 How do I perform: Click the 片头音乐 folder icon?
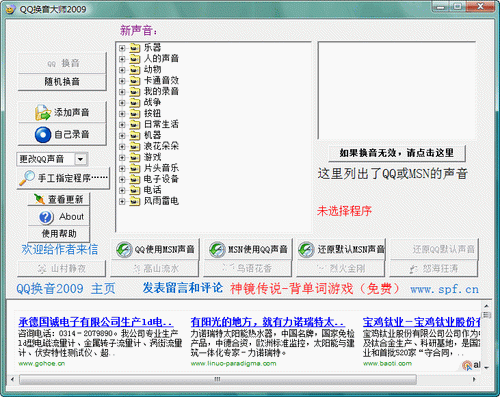pyautogui.click(x=134, y=168)
